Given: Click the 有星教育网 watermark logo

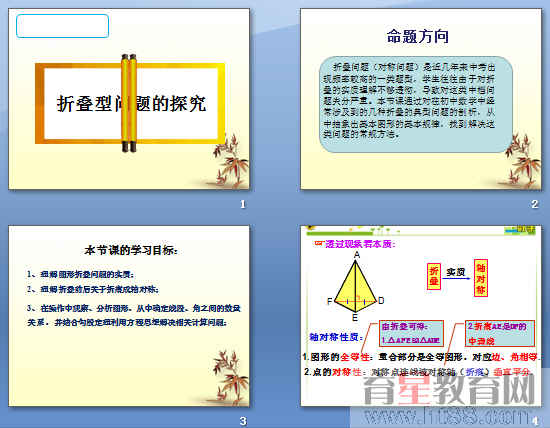Looking at the screenshot, I should tap(451, 390).
